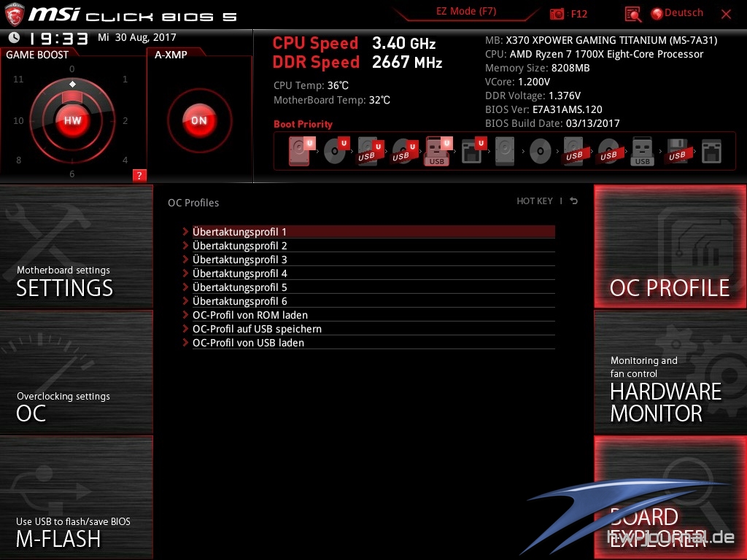Click the MSI dragon logo
Screen dimensions: 747x560
pos(16,15)
